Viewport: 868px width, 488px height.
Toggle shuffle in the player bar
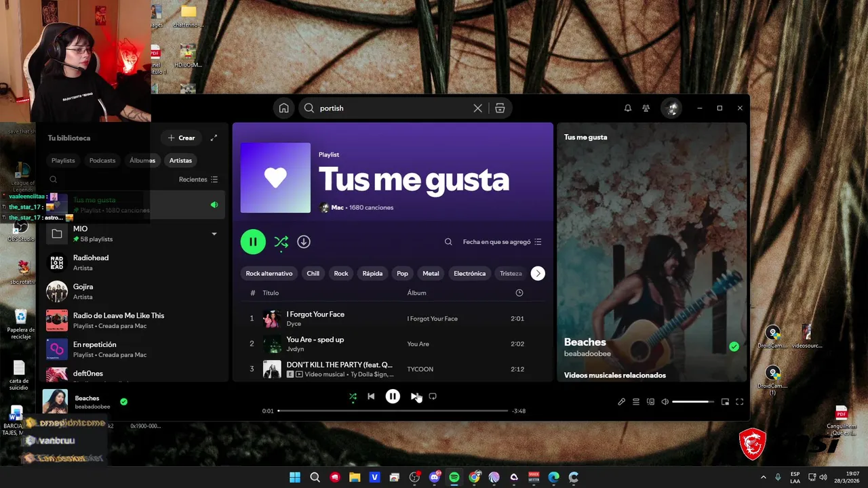pos(353,396)
